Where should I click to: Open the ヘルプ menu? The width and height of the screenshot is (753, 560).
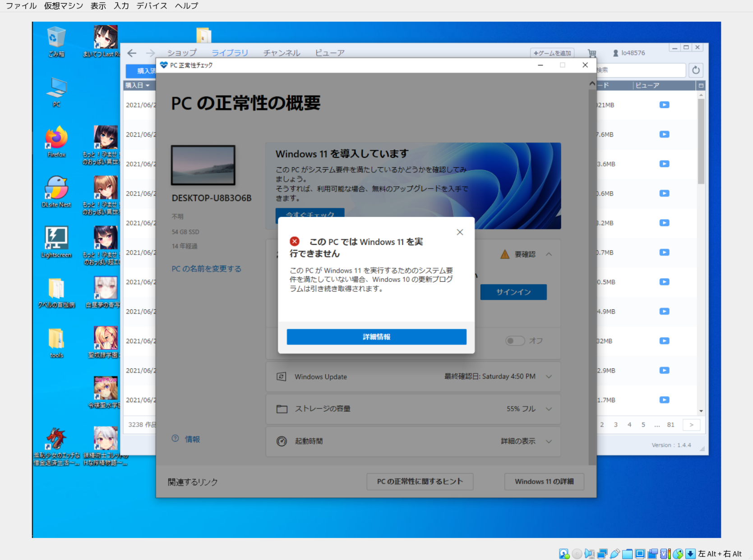(x=186, y=6)
